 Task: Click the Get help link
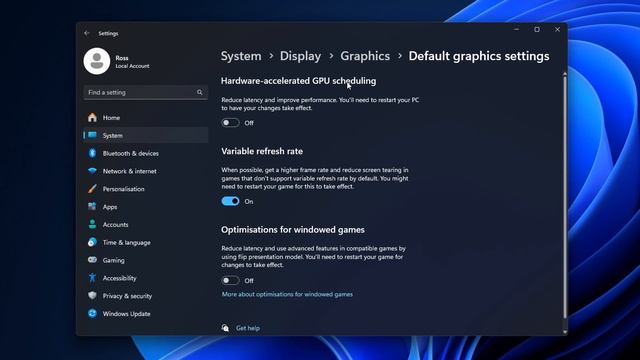248,328
